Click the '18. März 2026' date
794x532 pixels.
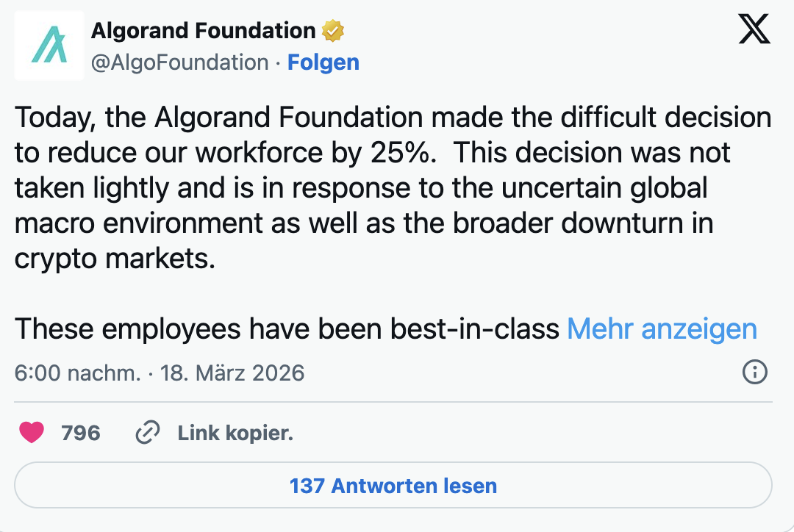[234, 373]
